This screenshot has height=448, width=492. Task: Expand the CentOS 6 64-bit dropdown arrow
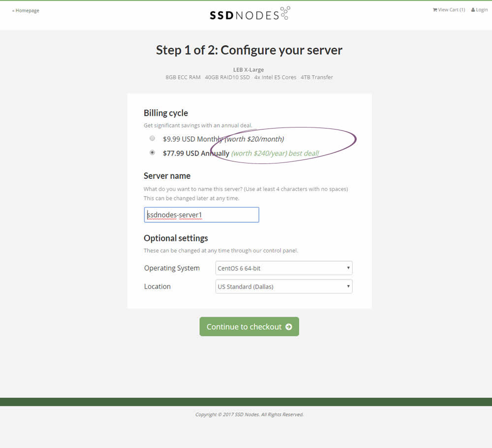pyautogui.click(x=348, y=268)
